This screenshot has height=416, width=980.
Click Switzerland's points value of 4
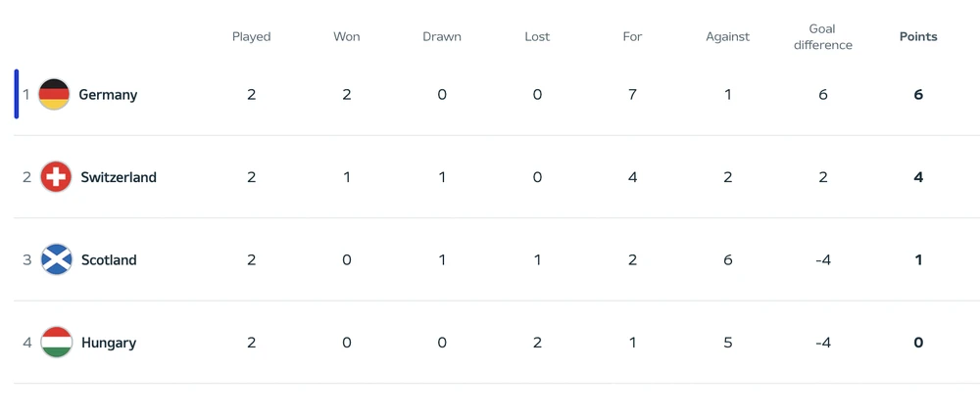tap(918, 177)
